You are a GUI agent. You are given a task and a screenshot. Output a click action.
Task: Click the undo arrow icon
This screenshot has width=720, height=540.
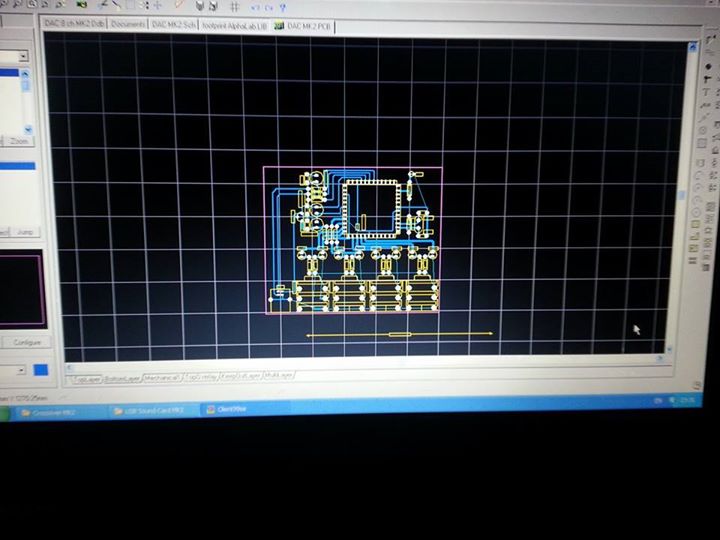pyautogui.click(x=255, y=8)
